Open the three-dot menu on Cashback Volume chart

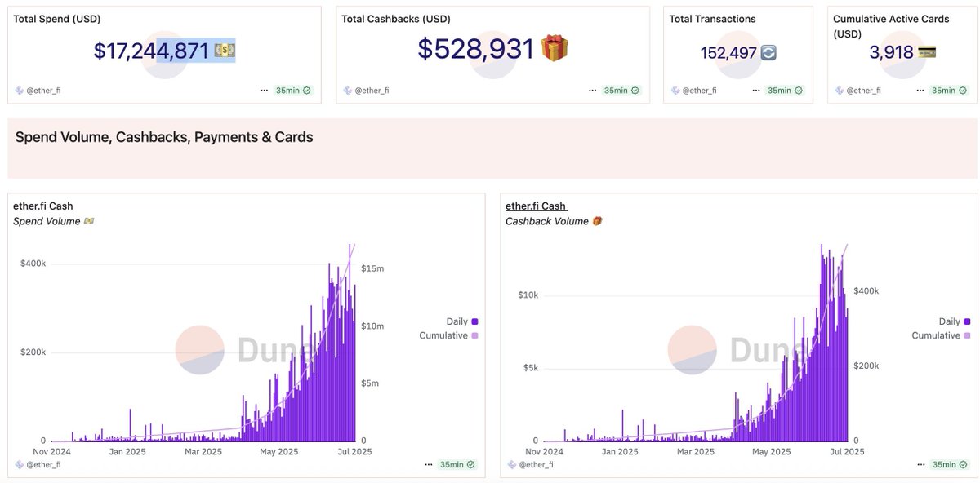(920, 464)
